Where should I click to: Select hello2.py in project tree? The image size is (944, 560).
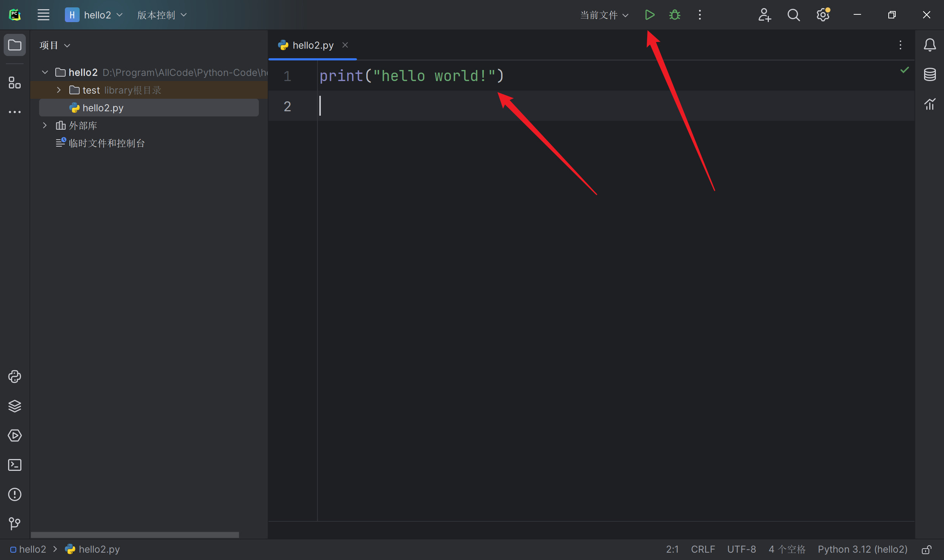click(x=103, y=108)
